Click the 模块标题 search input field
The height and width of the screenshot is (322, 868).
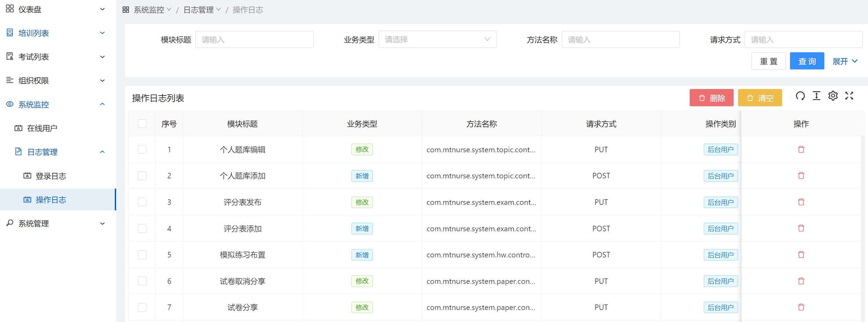pos(254,40)
